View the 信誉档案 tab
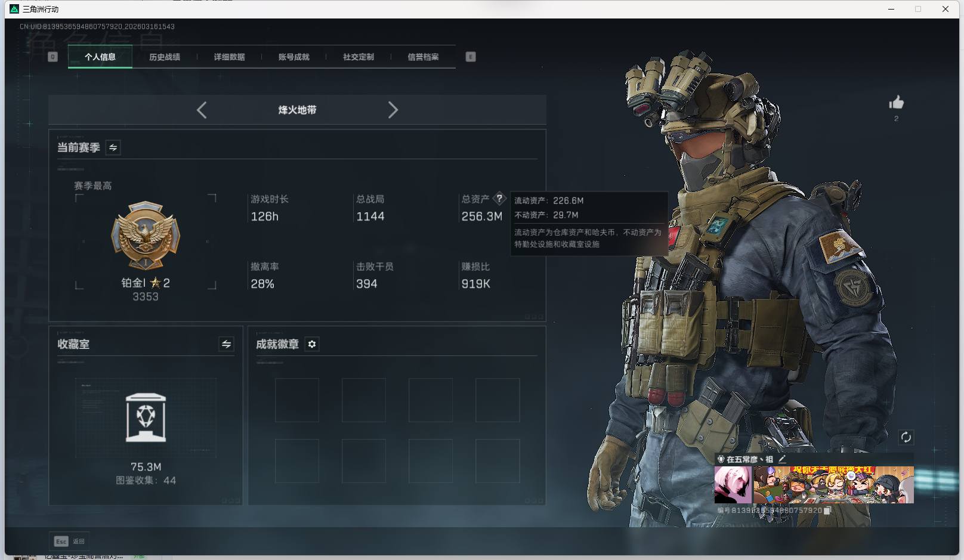 click(423, 57)
